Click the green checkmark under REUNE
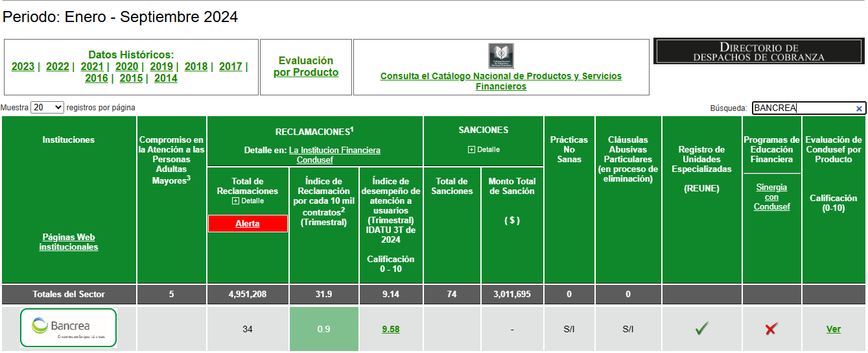This screenshot has width=868, height=353. (701, 329)
